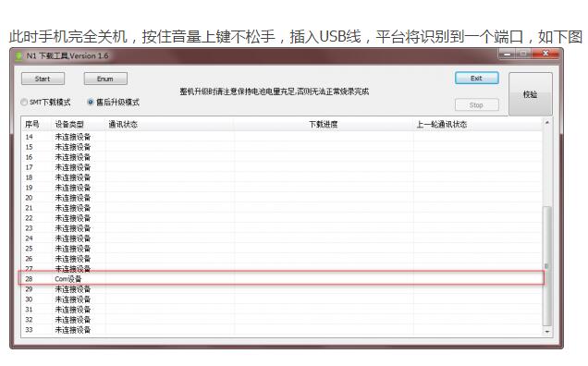Select row 30 in device list

click(x=281, y=299)
